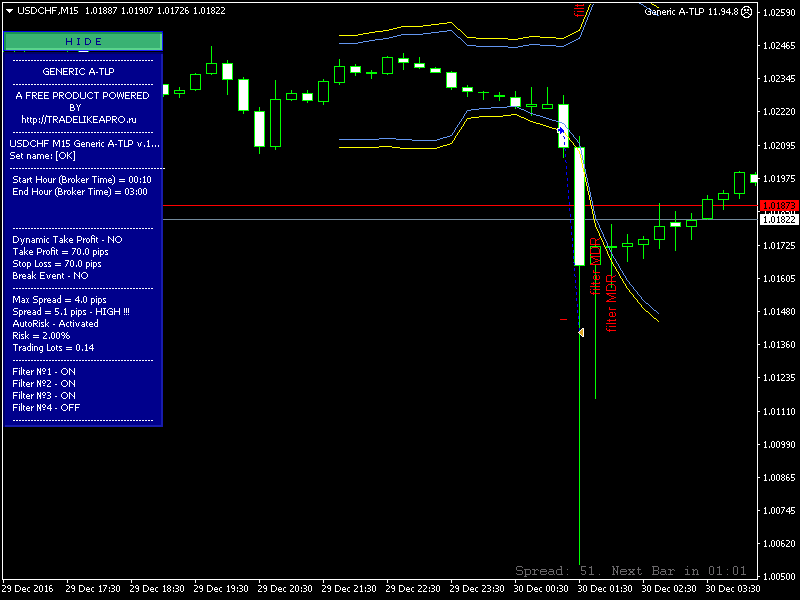Click the USDCHF,M15 chart title text

(48, 11)
